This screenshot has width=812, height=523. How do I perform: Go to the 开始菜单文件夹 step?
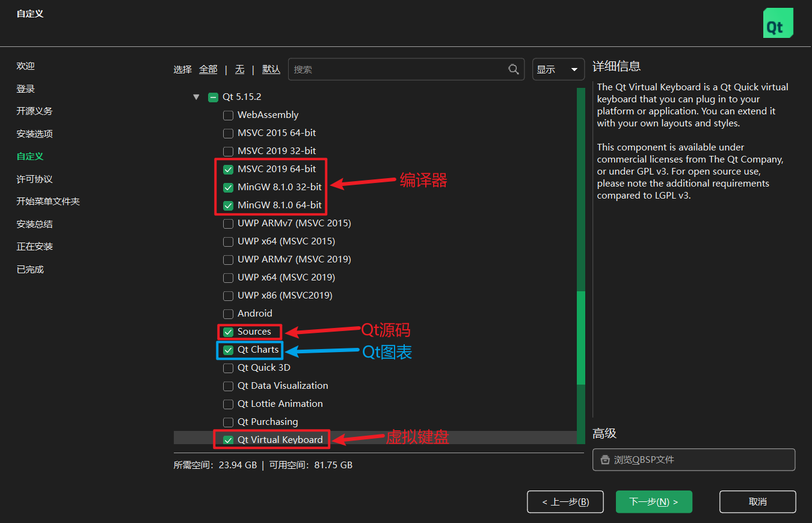(48, 202)
